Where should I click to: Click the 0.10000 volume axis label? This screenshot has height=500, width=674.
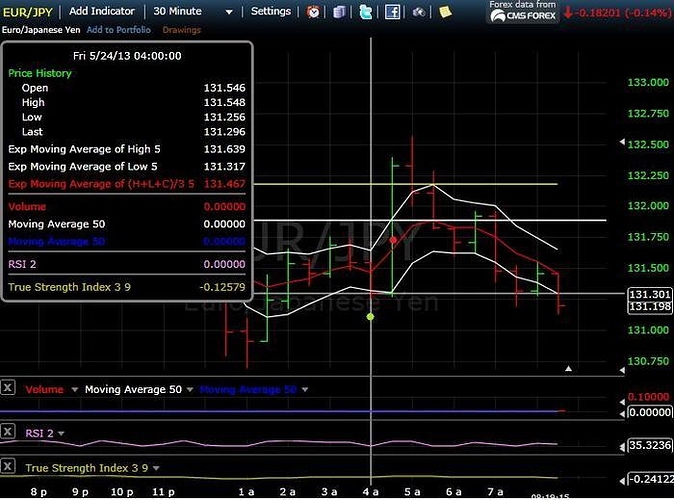coord(648,396)
